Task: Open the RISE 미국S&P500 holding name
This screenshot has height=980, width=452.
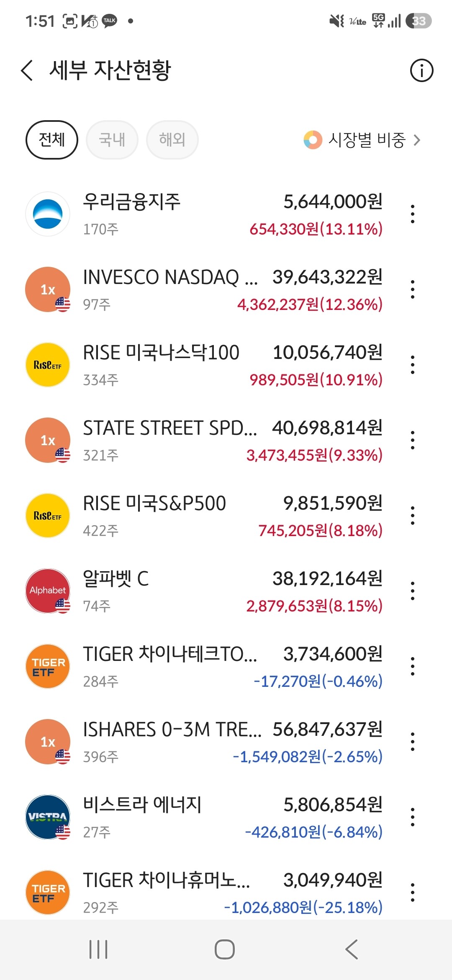Action: tap(154, 503)
